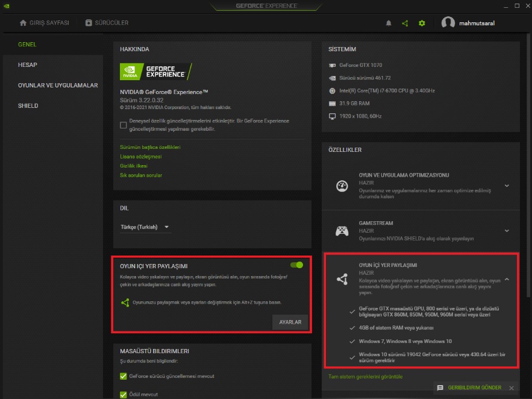Click the share icon in top bar
The image size is (532, 399).
[x=405, y=23]
